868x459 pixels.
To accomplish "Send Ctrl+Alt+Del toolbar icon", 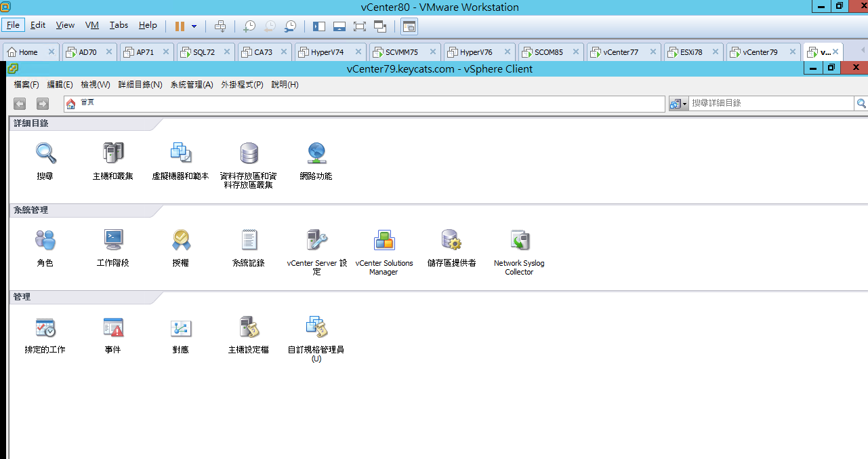I will click(x=220, y=26).
